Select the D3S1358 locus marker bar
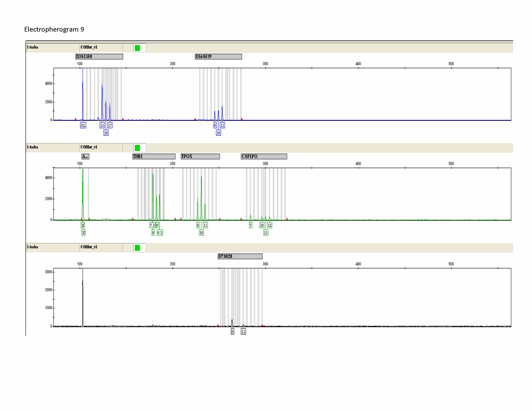Image resolution: width=532 pixels, height=411 pixels. (x=99, y=56)
